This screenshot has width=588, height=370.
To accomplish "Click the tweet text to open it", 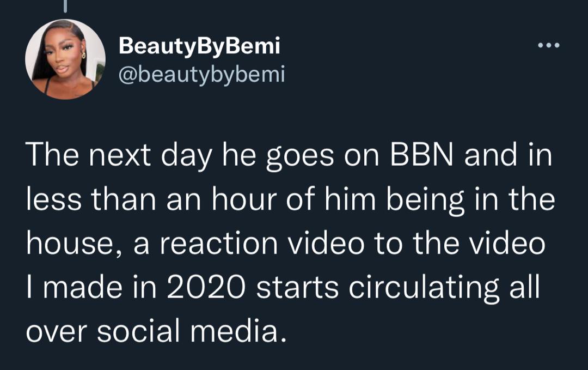I will point(289,244).
